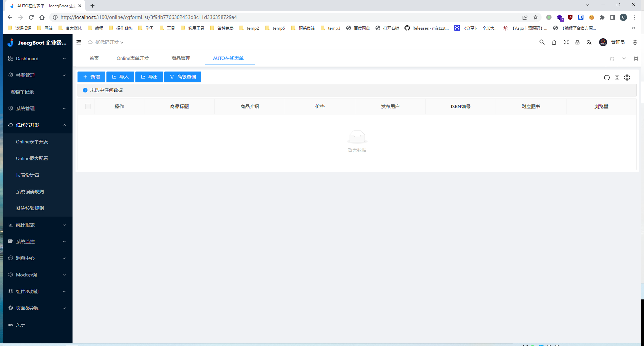
Task: Click the lock screen icon
Action: 577,42
